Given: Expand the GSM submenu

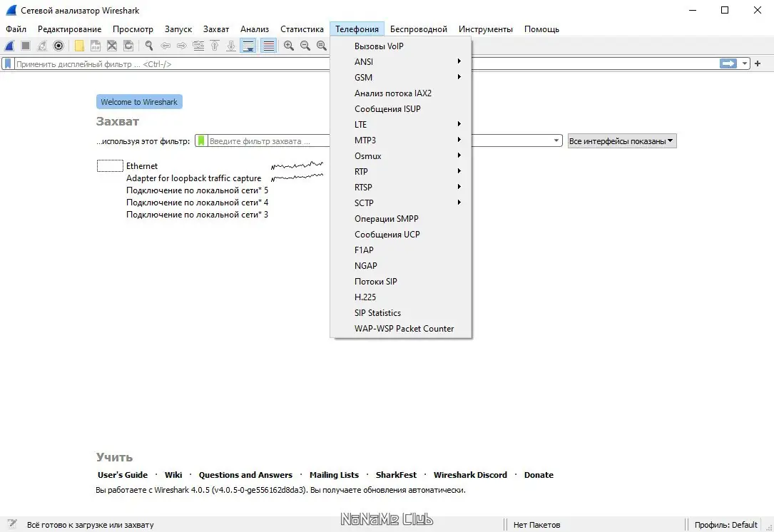Looking at the screenshot, I should 401,78.
